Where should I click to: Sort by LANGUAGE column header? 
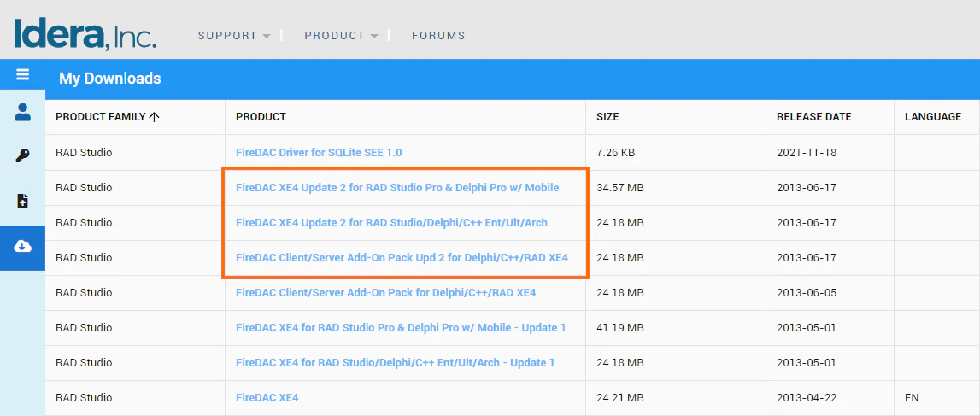click(x=932, y=117)
